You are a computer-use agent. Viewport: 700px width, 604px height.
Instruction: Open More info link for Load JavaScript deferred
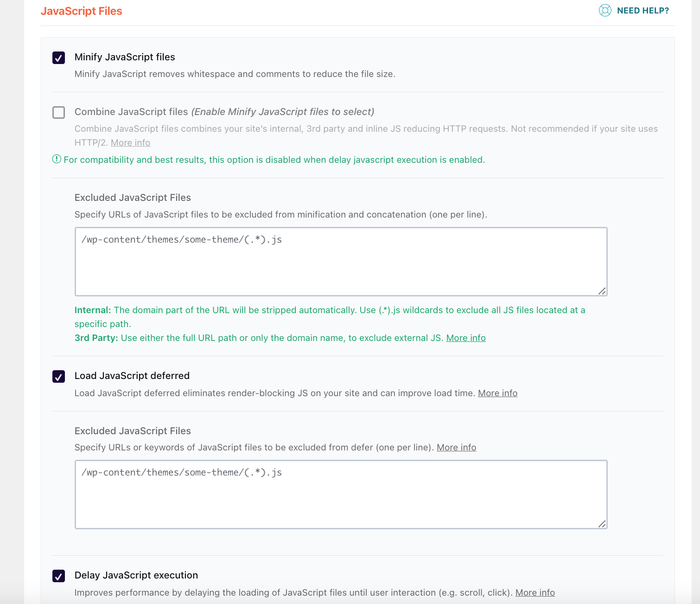point(497,393)
